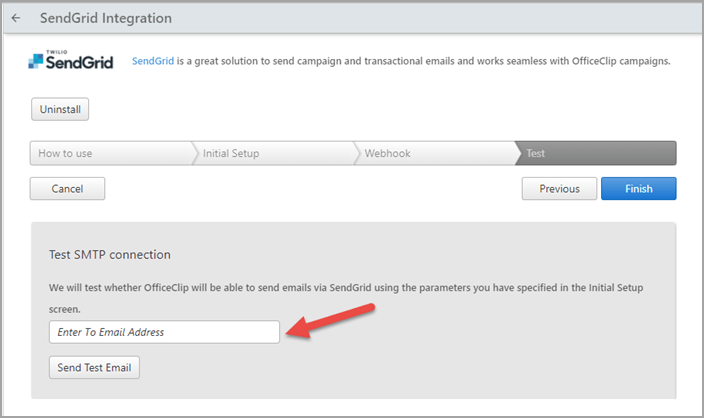The image size is (704, 418).
Task: Finish the SendGrid setup
Action: click(639, 189)
